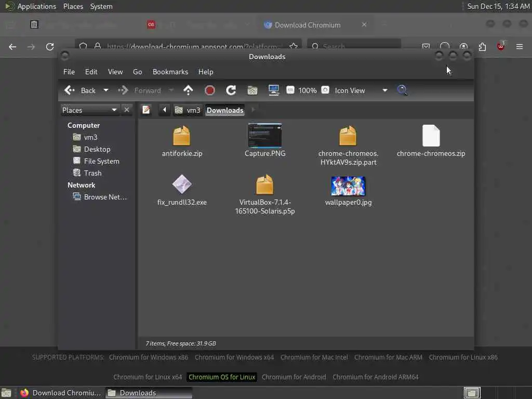Click the Downloads taskbar window button
532x399 pixels.
click(148, 393)
